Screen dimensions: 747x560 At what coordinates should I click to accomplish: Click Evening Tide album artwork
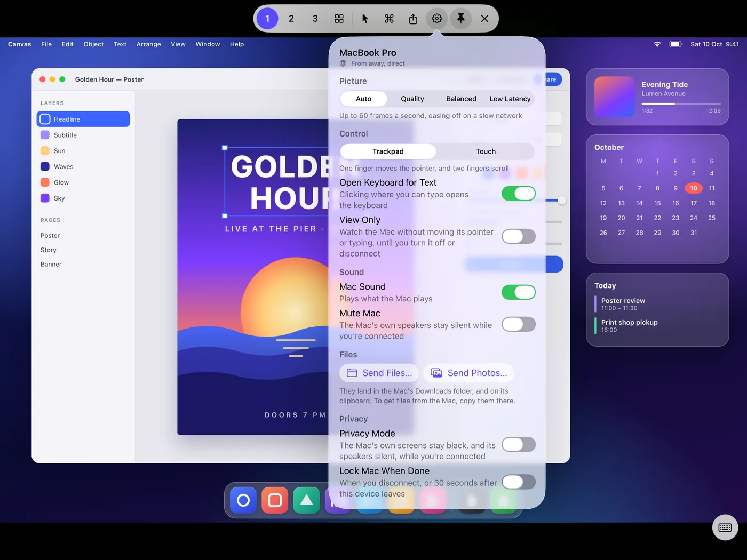(615, 97)
